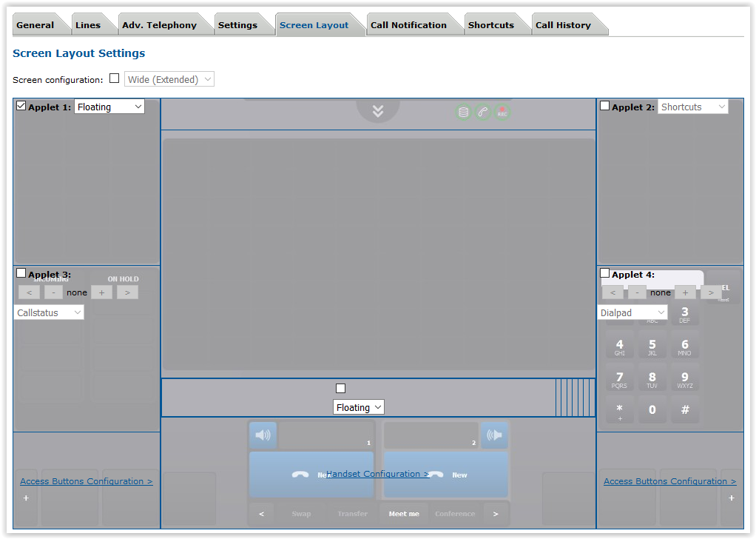Open the Wide (Extended) screen configuration dropdown

(169, 79)
